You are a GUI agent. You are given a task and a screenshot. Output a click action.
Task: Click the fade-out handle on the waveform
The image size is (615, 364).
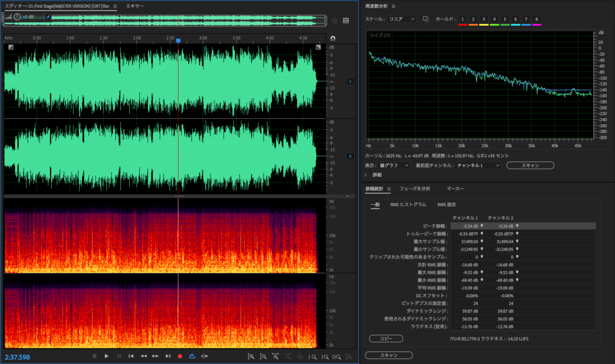pos(318,47)
